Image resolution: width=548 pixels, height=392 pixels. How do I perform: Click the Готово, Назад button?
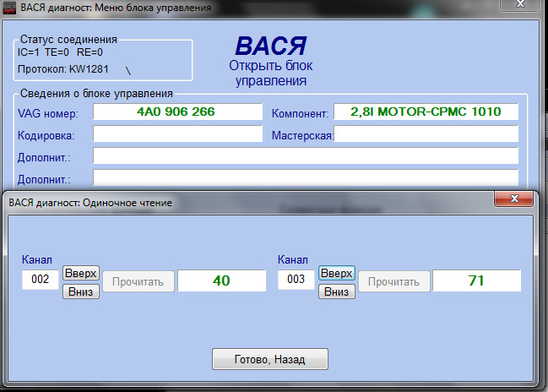270,359
